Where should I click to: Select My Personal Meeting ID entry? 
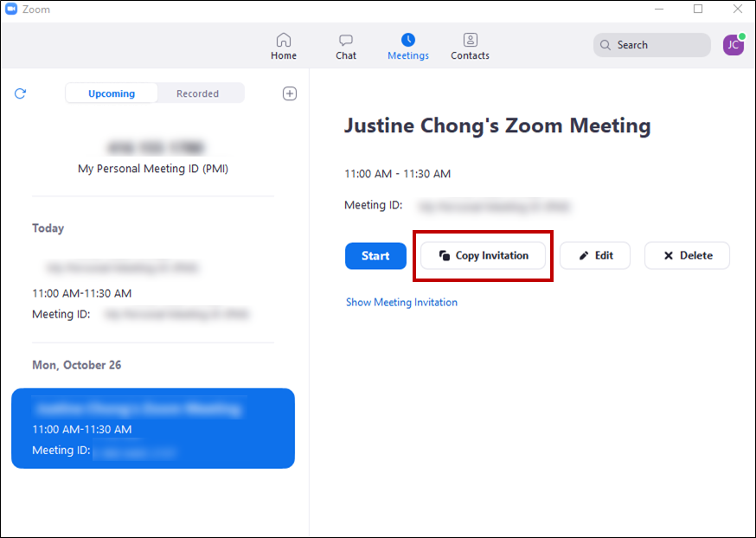click(152, 157)
